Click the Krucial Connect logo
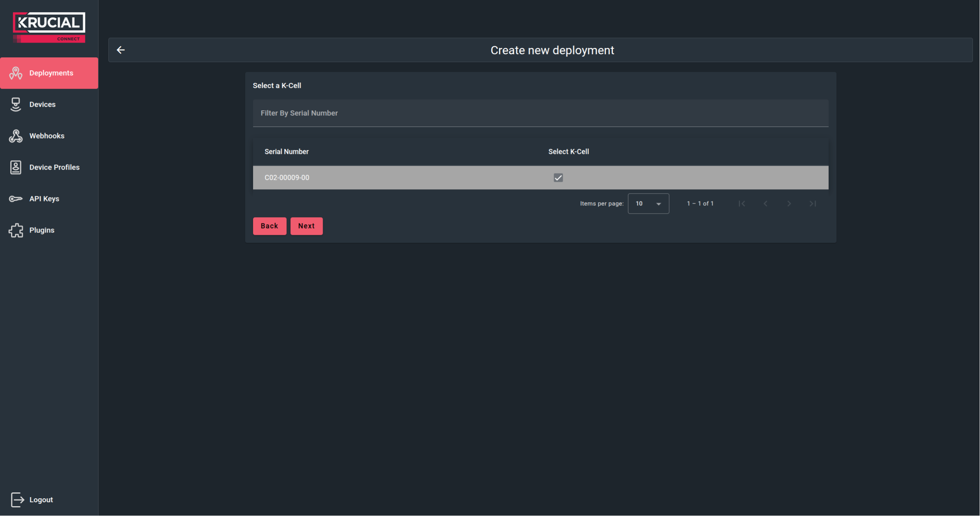The width and height of the screenshot is (980, 516). tap(49, 26)
